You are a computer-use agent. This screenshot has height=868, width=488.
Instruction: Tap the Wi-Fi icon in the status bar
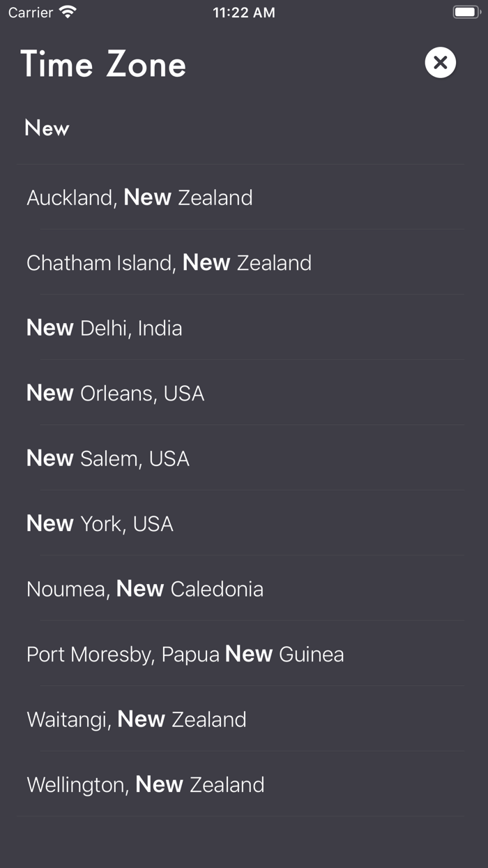pos(66,12)
